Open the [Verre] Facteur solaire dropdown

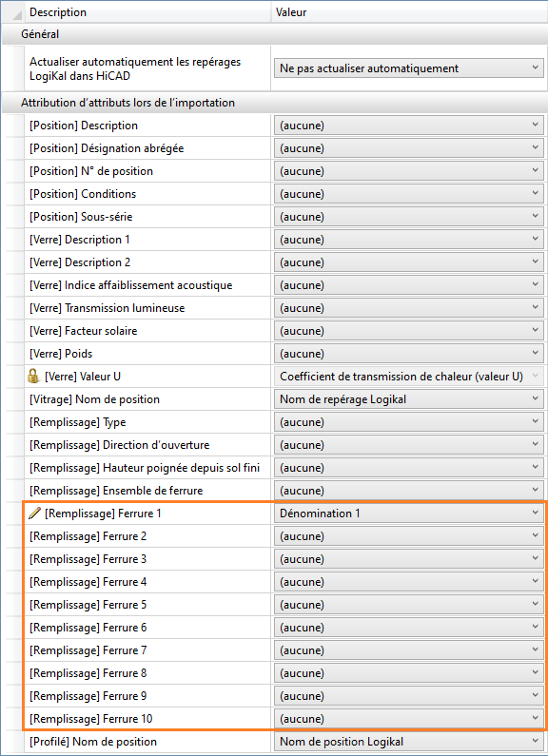408,331
